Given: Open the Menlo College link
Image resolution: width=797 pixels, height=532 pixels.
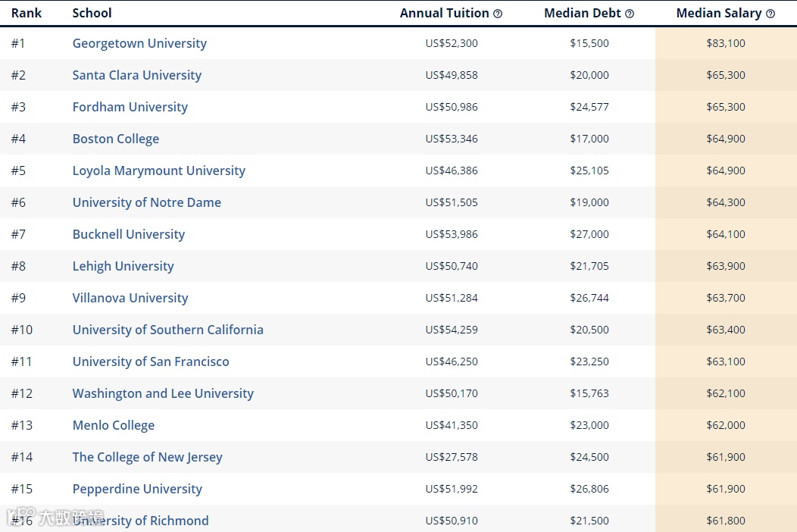Looking at the screenshot, I should (x=114, y=425).
